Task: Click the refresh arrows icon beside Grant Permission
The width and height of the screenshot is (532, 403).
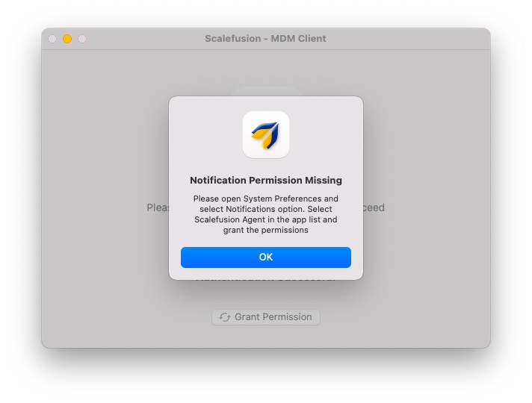Action: [225, 317]
